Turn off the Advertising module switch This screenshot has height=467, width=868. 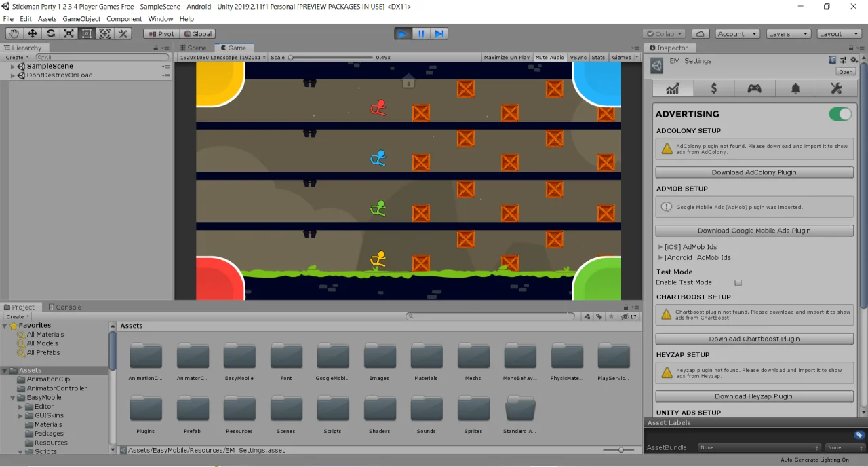tap(840, 114)
